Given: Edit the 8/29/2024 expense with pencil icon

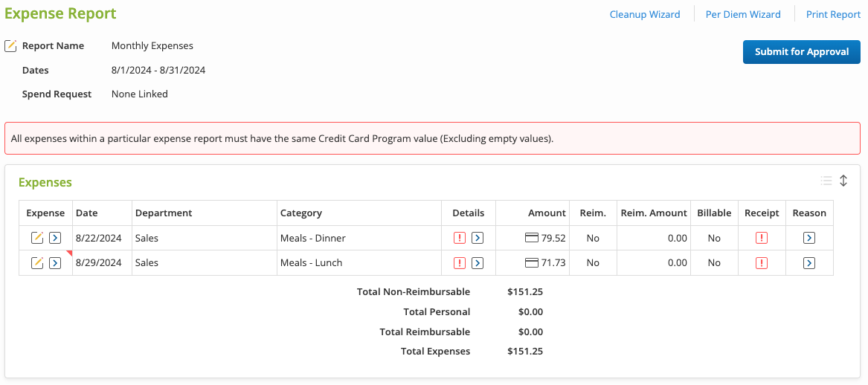Looking at the screenshot, I should pyautogui.click(x=37, y=263).
